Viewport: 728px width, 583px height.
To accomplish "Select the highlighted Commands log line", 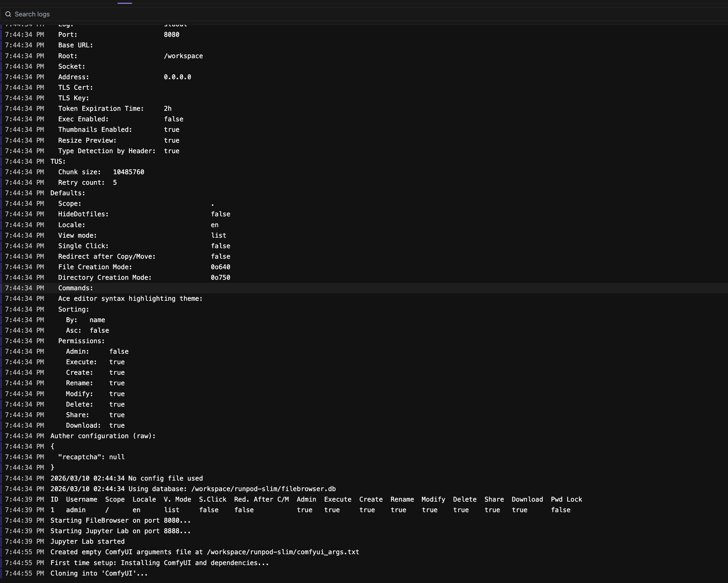I will coord(75,288).
